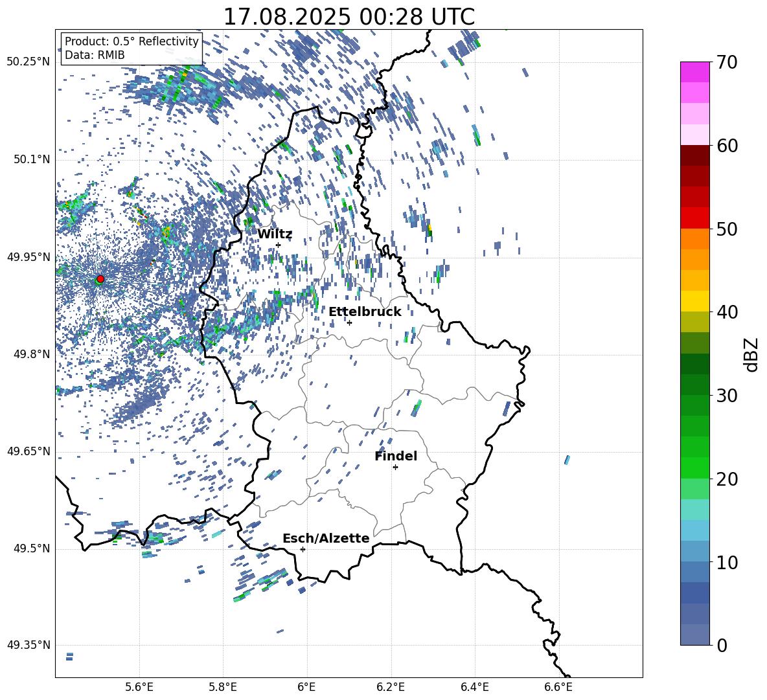
Task: Click the cross marker below Wiltz
Action: click(x=279, y=245)
